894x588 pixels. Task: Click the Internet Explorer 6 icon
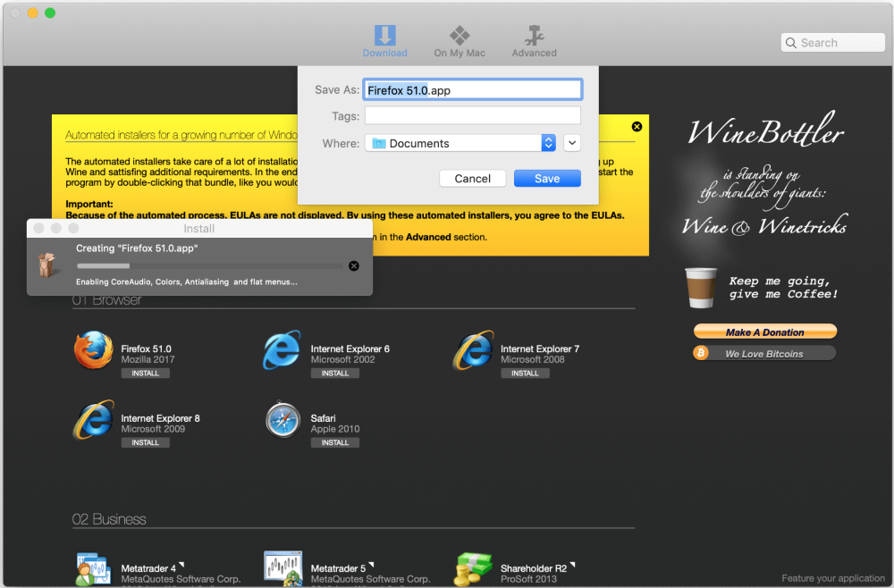click(282, 349)
